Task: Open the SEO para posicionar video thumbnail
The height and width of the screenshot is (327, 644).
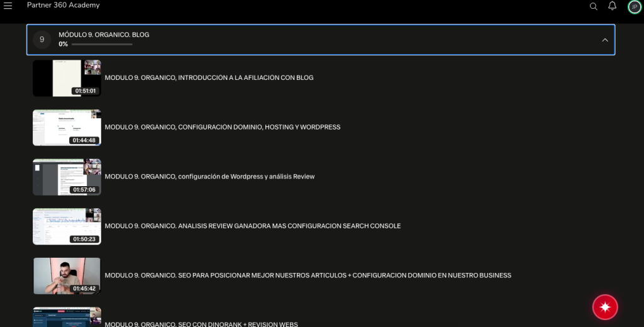Action: pos(67,275)
